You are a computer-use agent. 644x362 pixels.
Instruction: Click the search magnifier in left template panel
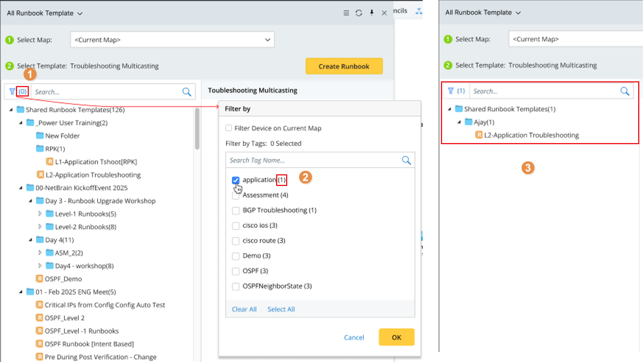click(187, 92)
